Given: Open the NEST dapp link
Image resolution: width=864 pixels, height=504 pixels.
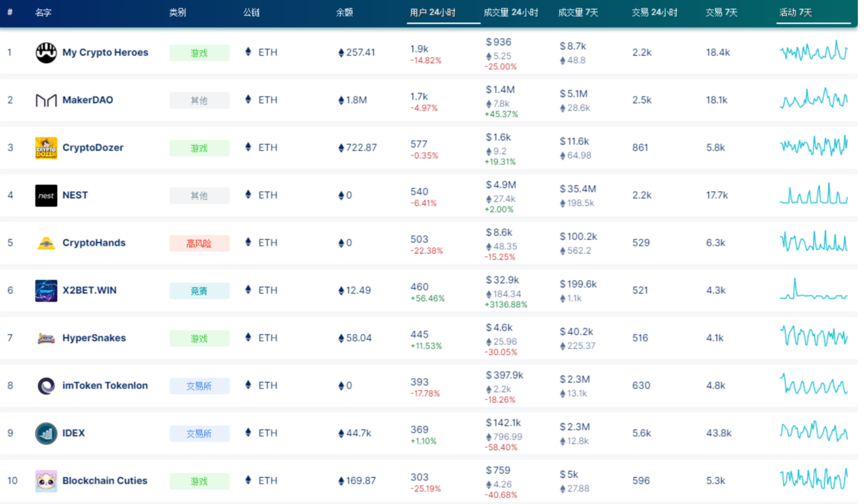Looking at the screenshot, I should pyautogui.click(x=75, y=195).
